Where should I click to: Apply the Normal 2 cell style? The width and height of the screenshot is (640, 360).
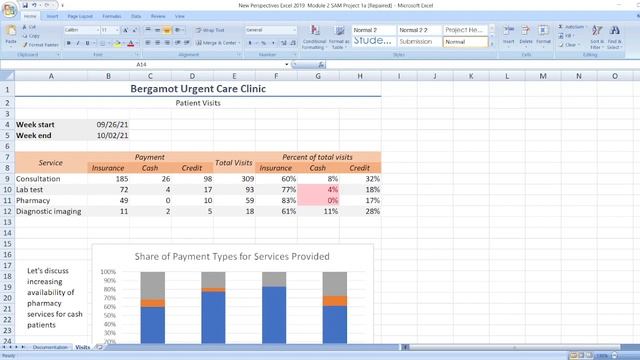pyautogui.click(x=373, y=30)
